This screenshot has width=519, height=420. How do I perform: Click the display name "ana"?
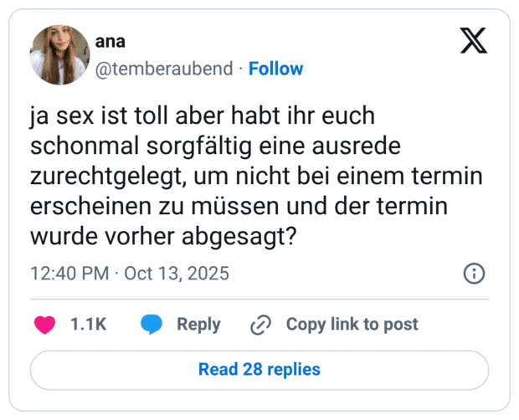pos(110,42)
